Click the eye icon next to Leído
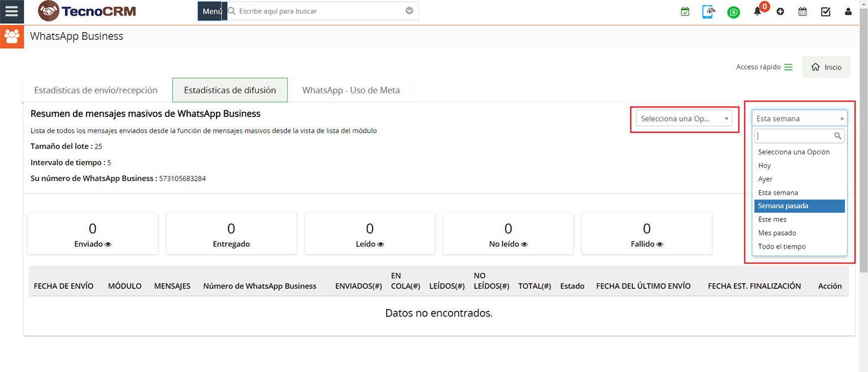 click(x=381, y=244)
